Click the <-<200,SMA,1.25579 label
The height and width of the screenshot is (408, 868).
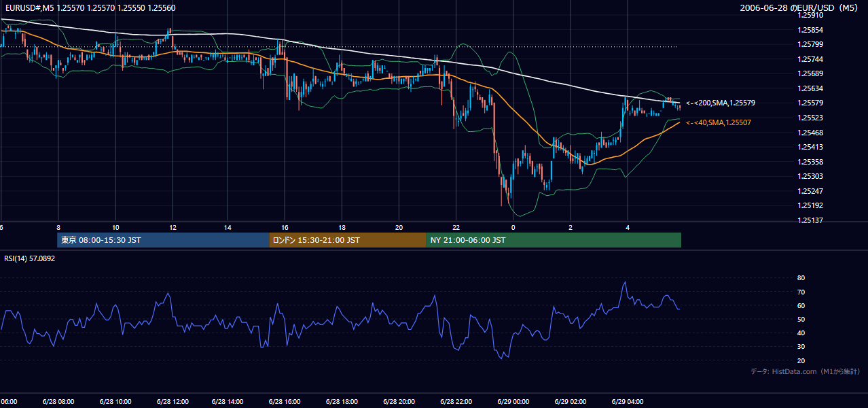[720, 103]
